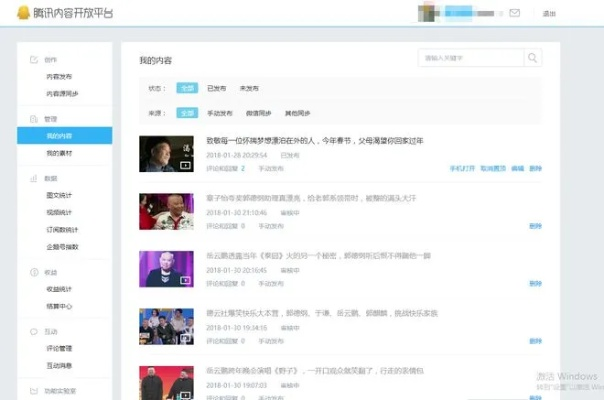Click the 管理 section icon
604x400 pixels.
(x=34, y=119)
